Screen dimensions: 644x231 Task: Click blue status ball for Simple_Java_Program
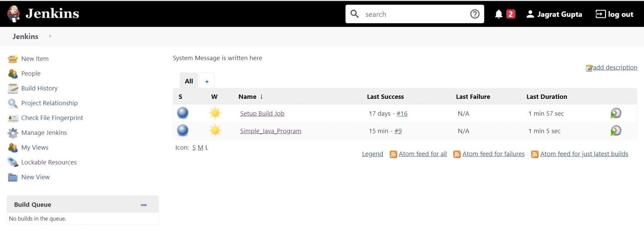click(x=182, y=130)
